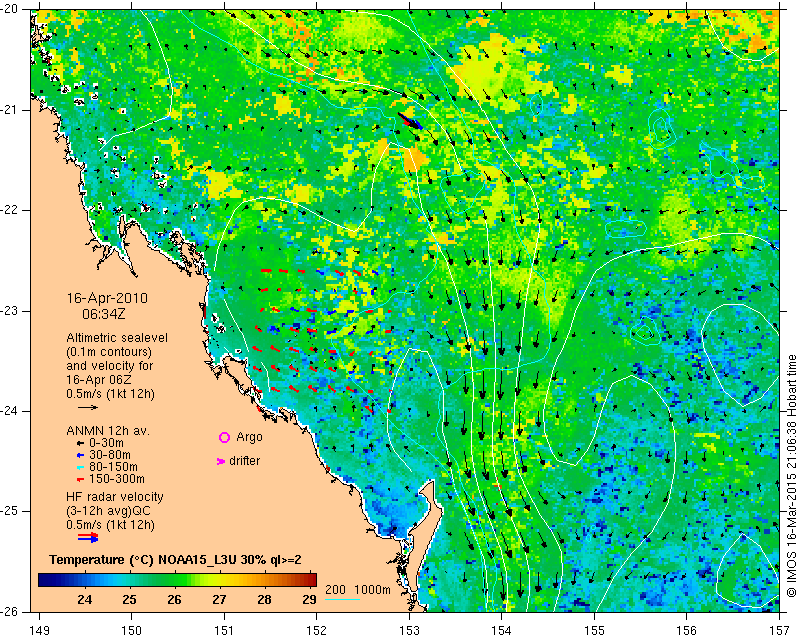Click the 'Altimetric sealevel' legend text
Viewport: 800px width, 640px height.
pyautogui.click(x=117, y=338)
